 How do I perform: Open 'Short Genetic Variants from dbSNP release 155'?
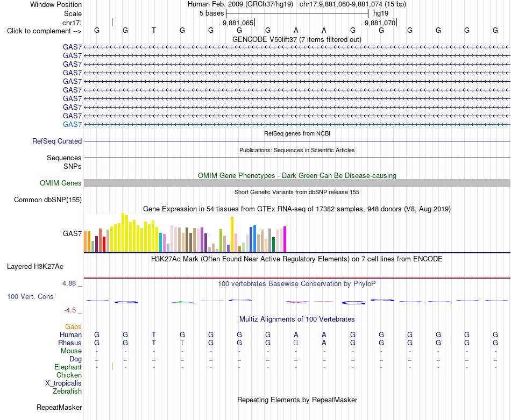[297, 192]
